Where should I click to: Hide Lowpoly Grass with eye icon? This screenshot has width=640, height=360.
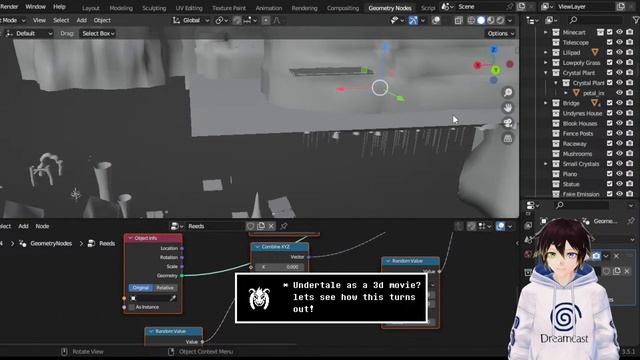(620, 62)
